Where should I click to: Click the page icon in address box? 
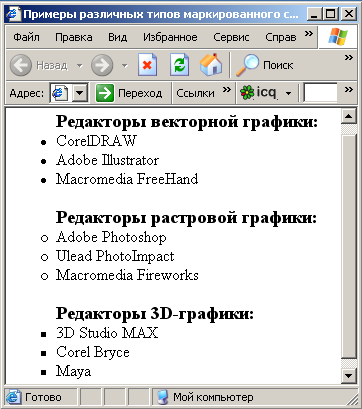pos(60,93)
